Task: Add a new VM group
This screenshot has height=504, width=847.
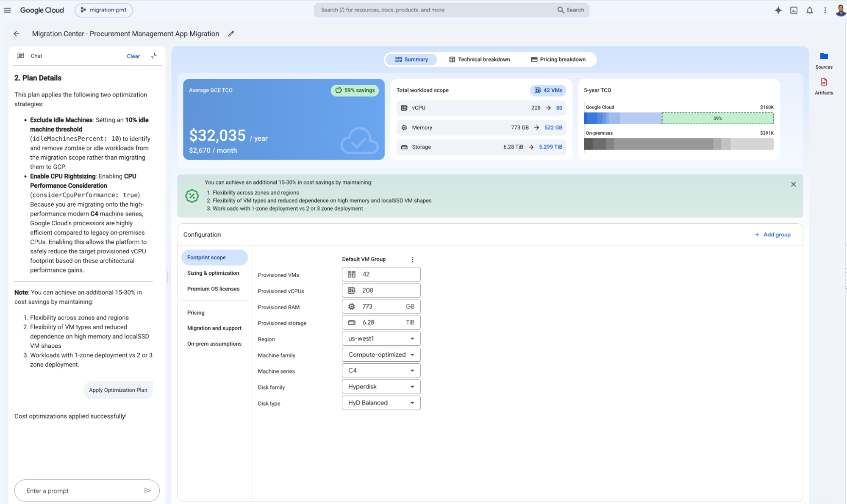Action: 772,235
